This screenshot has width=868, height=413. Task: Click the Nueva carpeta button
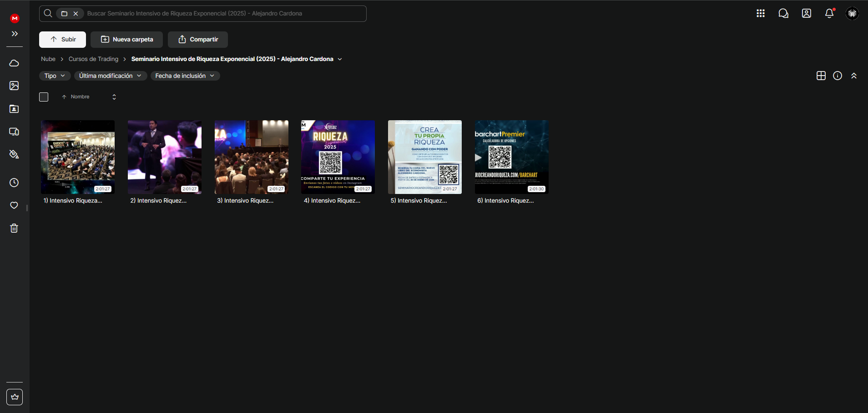pyautogui.click(x=126, y=40)
